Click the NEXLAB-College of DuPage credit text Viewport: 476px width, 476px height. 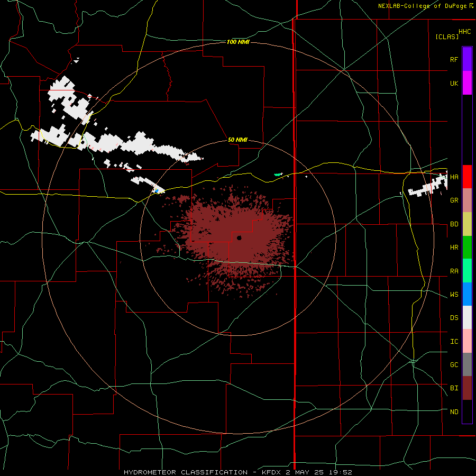[422, 6]
